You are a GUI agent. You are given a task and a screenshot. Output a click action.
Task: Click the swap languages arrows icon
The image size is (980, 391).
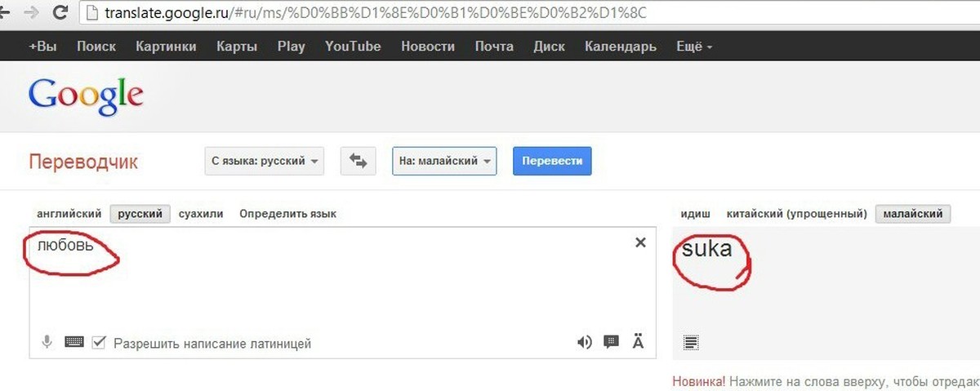coord(358,161)
